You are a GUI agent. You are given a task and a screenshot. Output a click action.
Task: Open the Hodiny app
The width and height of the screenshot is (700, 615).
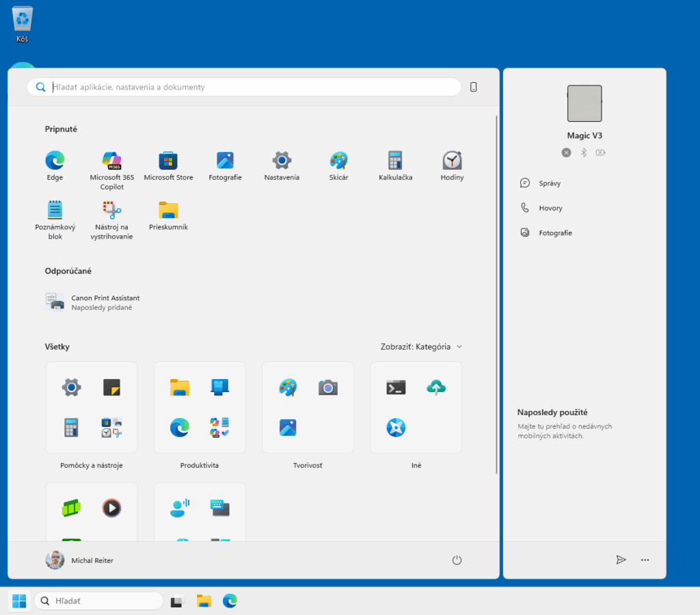point(452,164)
